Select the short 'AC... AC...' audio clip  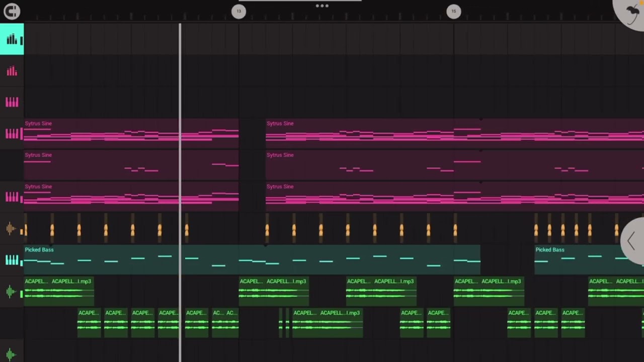coord(225,323)
